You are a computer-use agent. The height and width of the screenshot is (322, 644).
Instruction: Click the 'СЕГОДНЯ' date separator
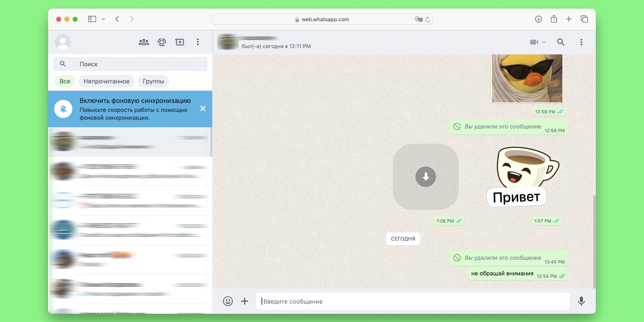pyautogui.click(x=403, y=239)
